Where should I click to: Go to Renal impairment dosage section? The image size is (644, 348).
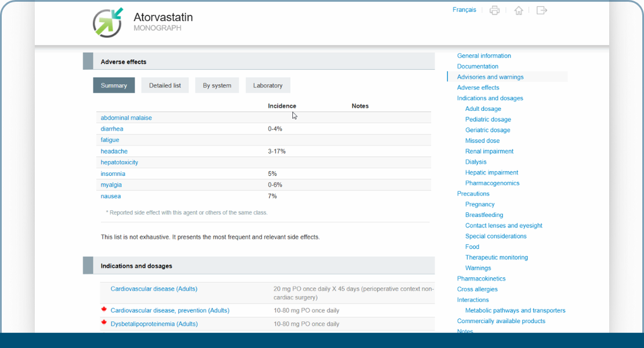point(489,151)
